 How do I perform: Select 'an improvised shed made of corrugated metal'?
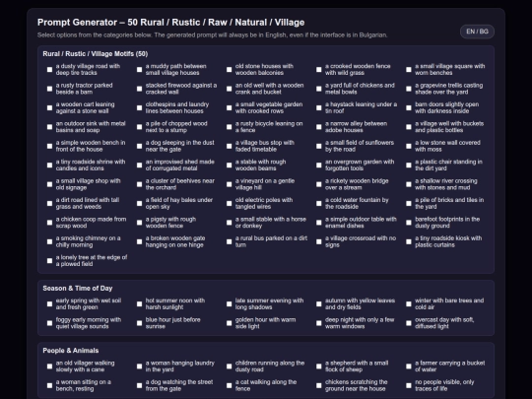tap(140, 166)
